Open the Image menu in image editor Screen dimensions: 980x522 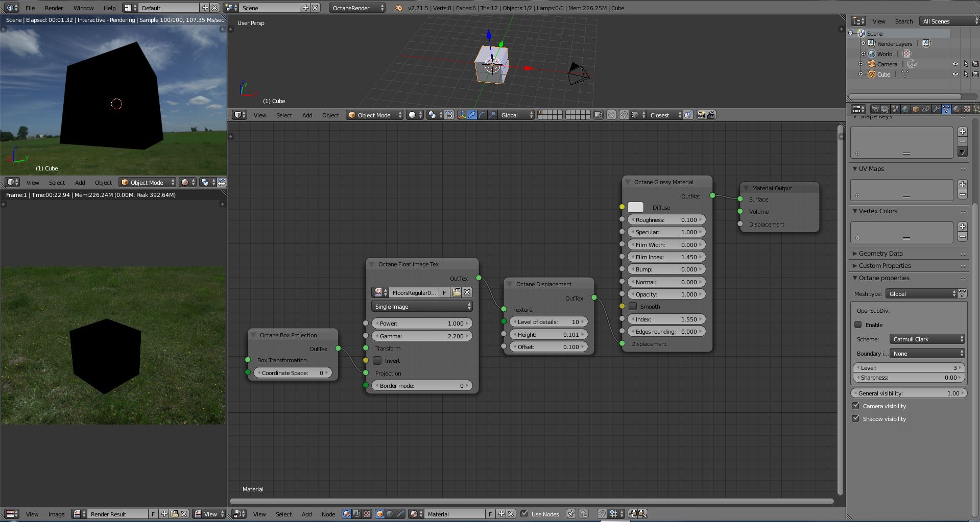56,514
